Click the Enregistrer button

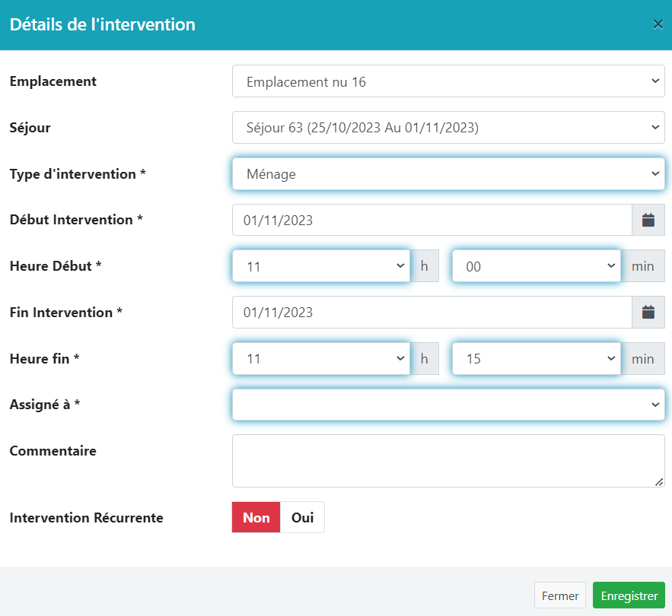(x=629, y=595)
